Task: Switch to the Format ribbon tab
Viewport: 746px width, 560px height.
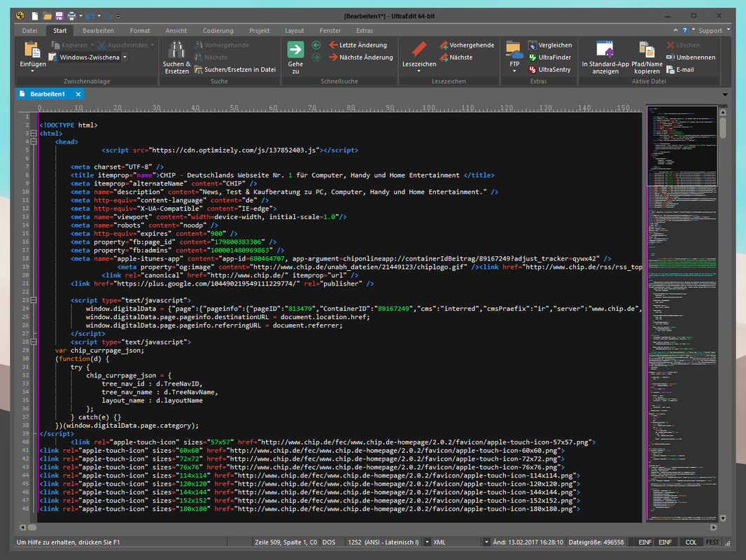Action: coord(140,31)
